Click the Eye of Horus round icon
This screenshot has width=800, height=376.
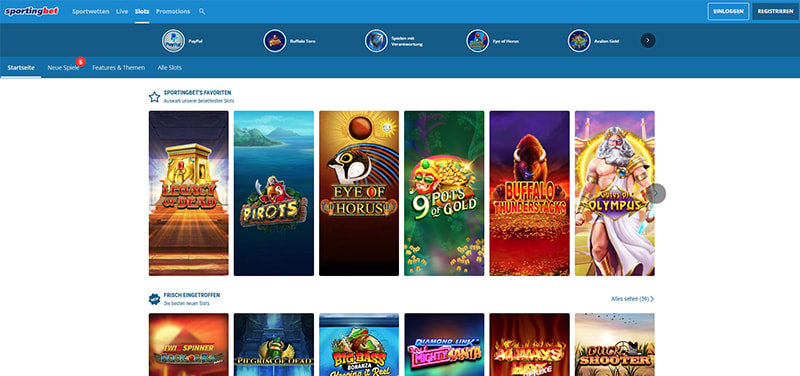(x=478, y=41)
